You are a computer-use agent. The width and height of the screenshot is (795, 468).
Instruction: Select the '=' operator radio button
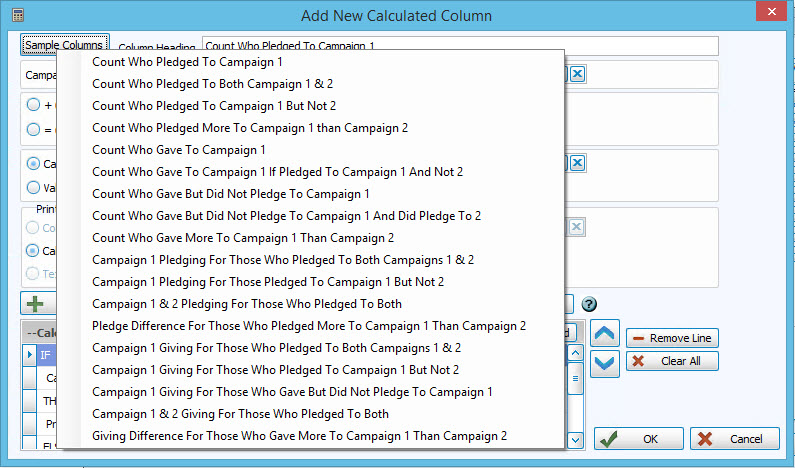pos(34,129)
